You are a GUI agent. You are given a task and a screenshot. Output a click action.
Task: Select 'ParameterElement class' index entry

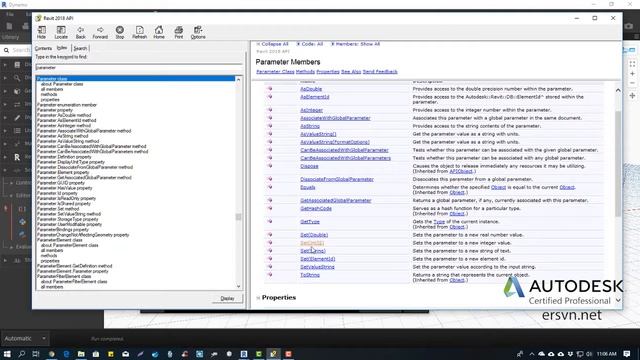pos(60,240)
